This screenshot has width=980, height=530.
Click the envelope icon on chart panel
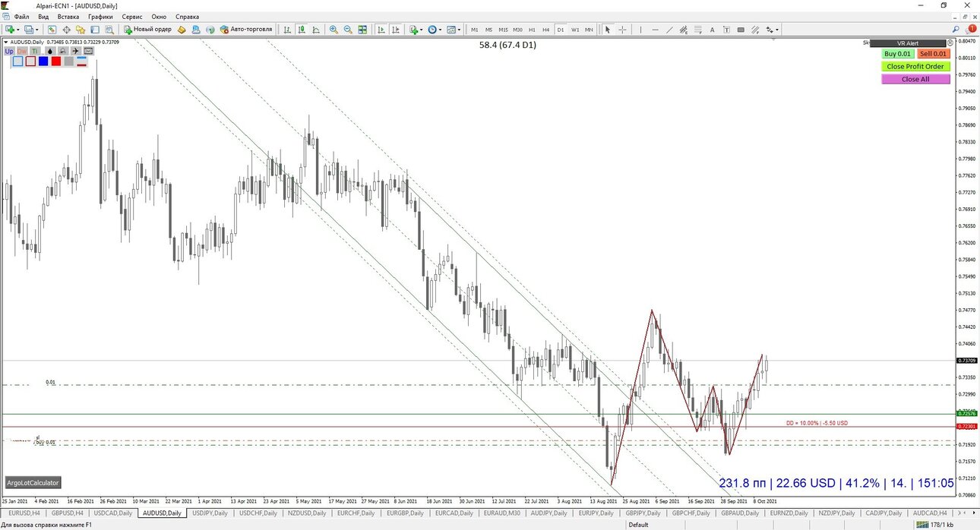(88, 51)
